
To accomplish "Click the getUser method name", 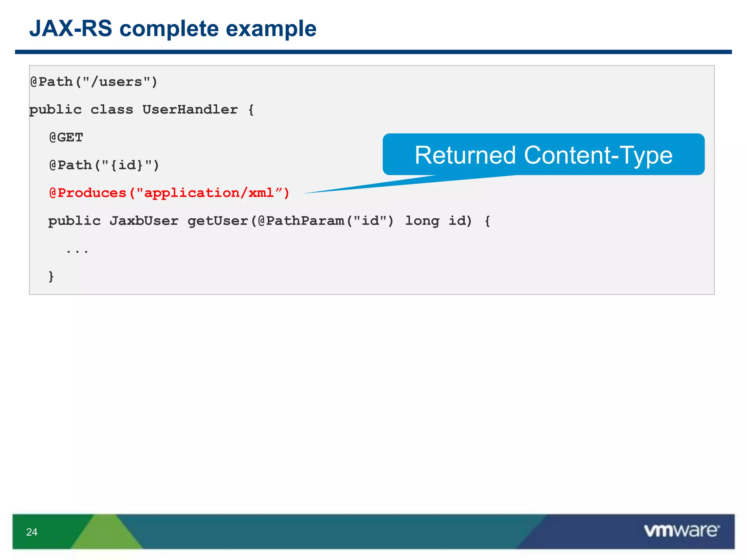I will (218, 221).
